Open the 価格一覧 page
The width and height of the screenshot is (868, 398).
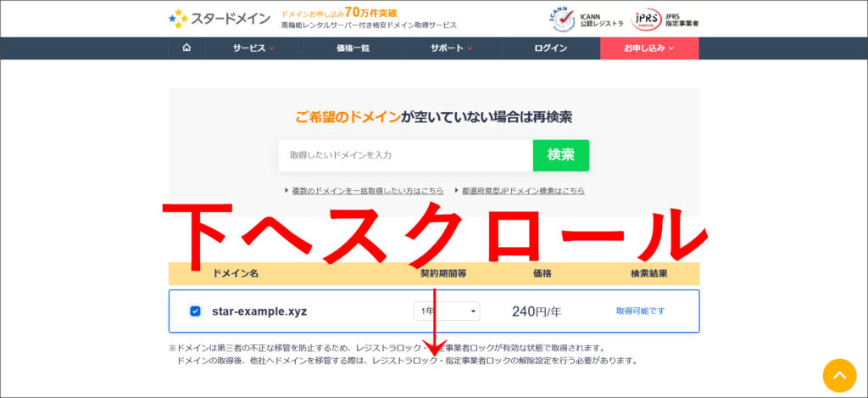click(x=353, y=48)
